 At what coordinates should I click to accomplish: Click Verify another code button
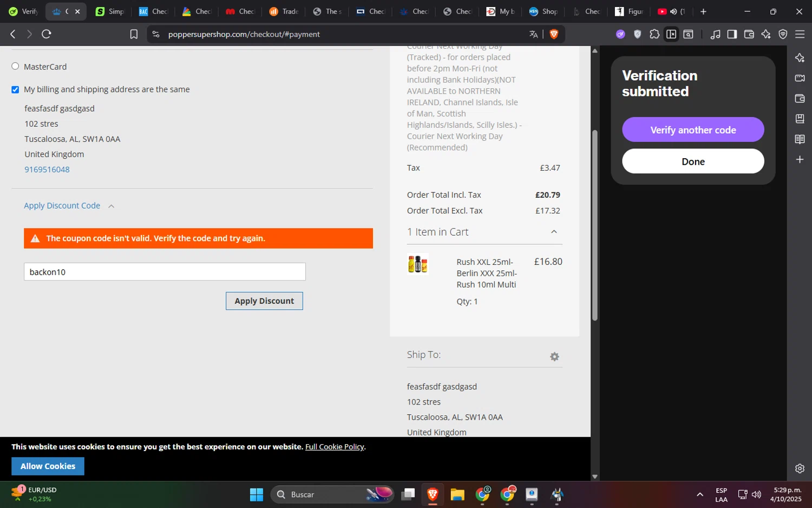(693, 130)
